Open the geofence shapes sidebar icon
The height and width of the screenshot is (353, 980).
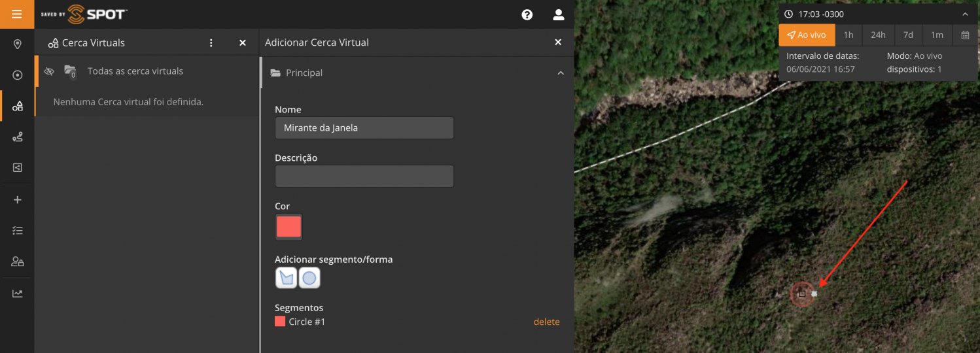pos(18,106)
